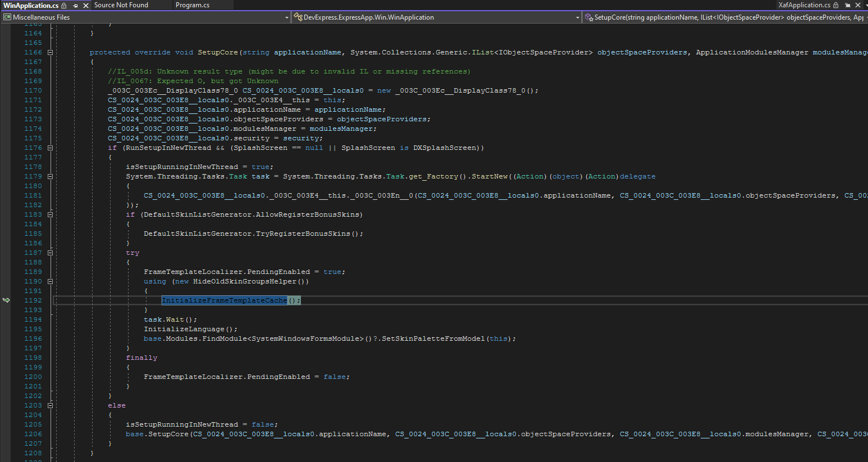The image size is (868, 462).
Task: Click line number 1170 in the gutter
Action: (33, 90)
